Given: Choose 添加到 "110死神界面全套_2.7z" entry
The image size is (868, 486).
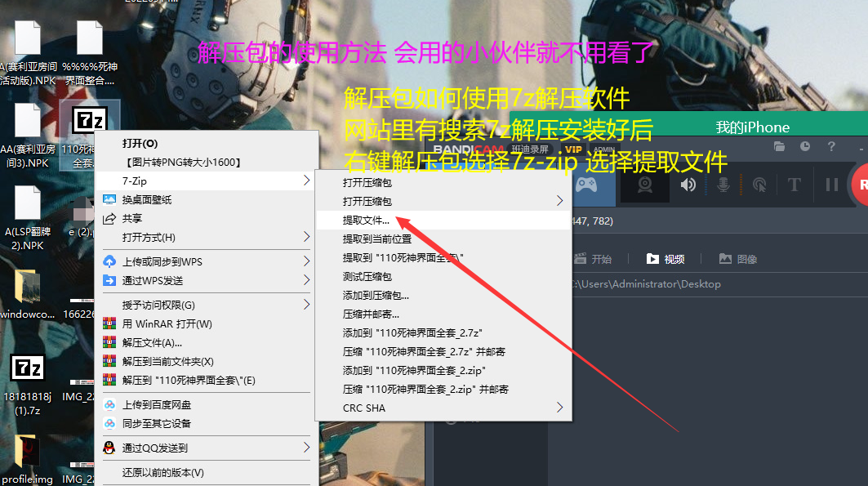Looking at the screenshot, I should [x=443, y=333].
